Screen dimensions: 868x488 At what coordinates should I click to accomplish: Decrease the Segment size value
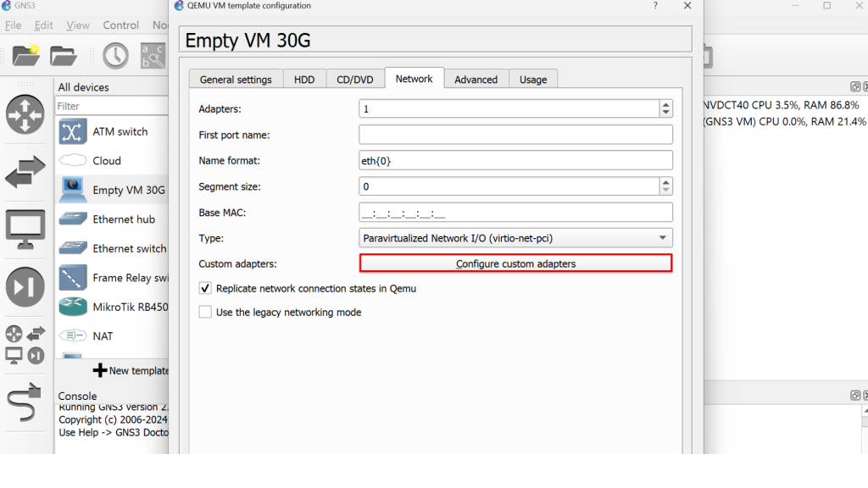coord(665,191)
